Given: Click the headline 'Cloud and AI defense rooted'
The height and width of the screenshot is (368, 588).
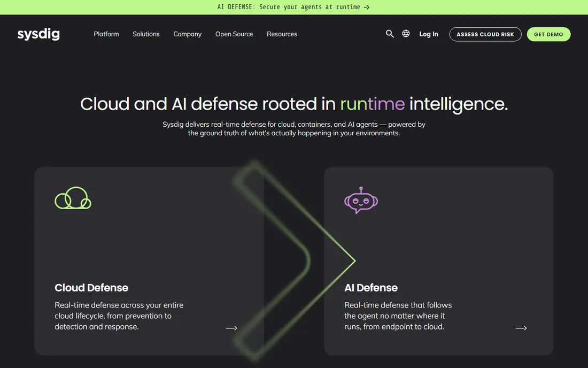Looking at the screenshot, I should tap(294, 104).
